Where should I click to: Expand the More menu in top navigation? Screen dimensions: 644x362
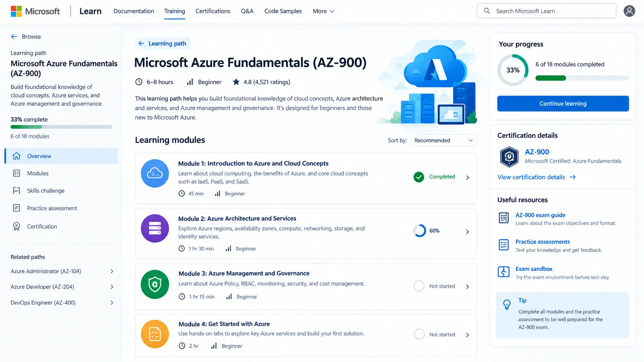point(324,11)
